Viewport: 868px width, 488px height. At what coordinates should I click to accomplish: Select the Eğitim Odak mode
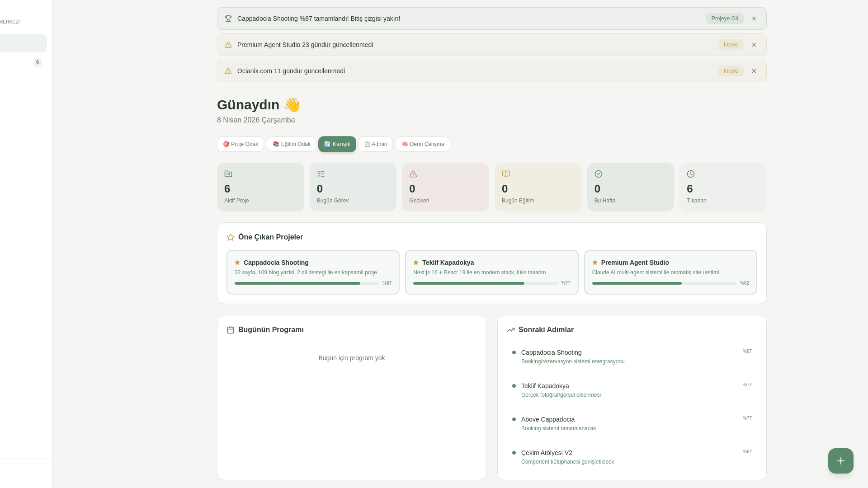[x=292, y=144]
